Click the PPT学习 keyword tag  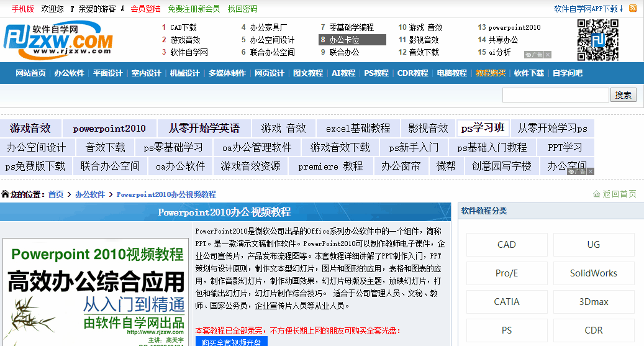click(565, 147)
